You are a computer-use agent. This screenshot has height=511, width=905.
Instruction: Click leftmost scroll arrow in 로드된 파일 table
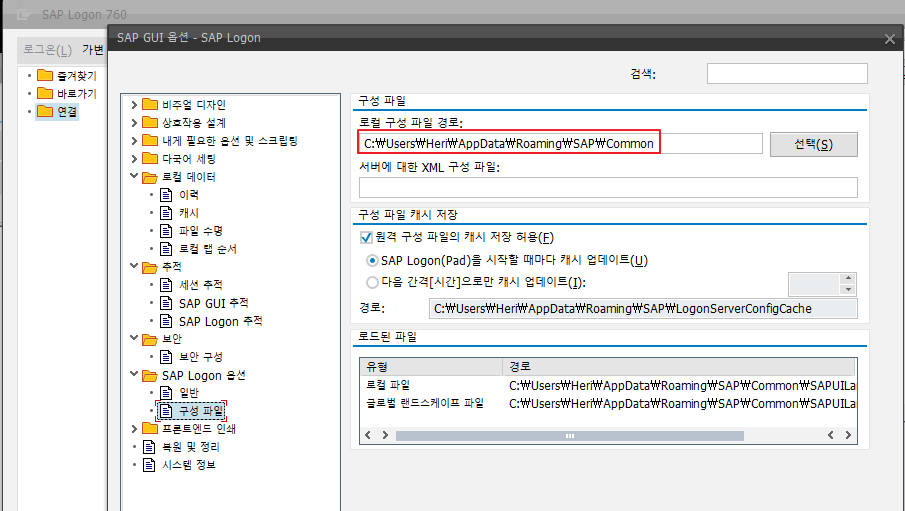point(368,435)
